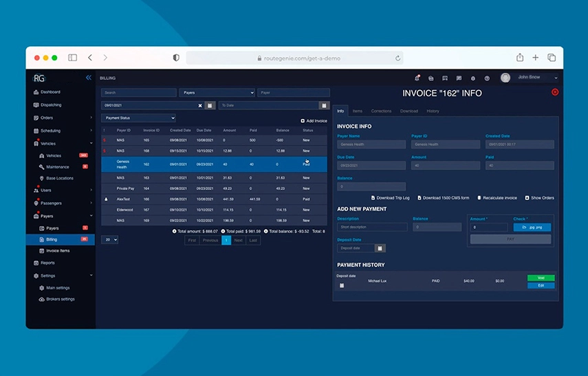
Task: Click Show Orders
Action: 539,198
